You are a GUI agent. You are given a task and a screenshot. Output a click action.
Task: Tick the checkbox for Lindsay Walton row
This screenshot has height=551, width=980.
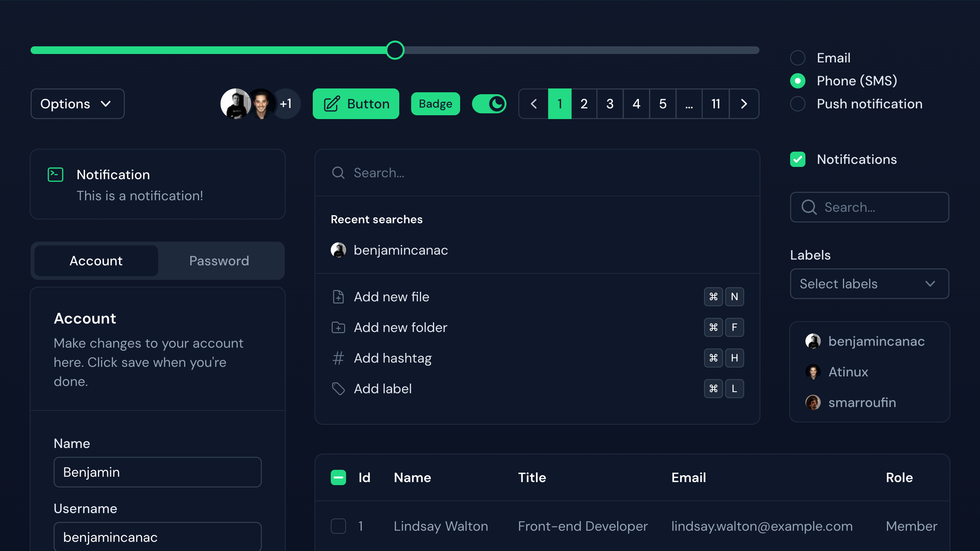click(338, 526)
